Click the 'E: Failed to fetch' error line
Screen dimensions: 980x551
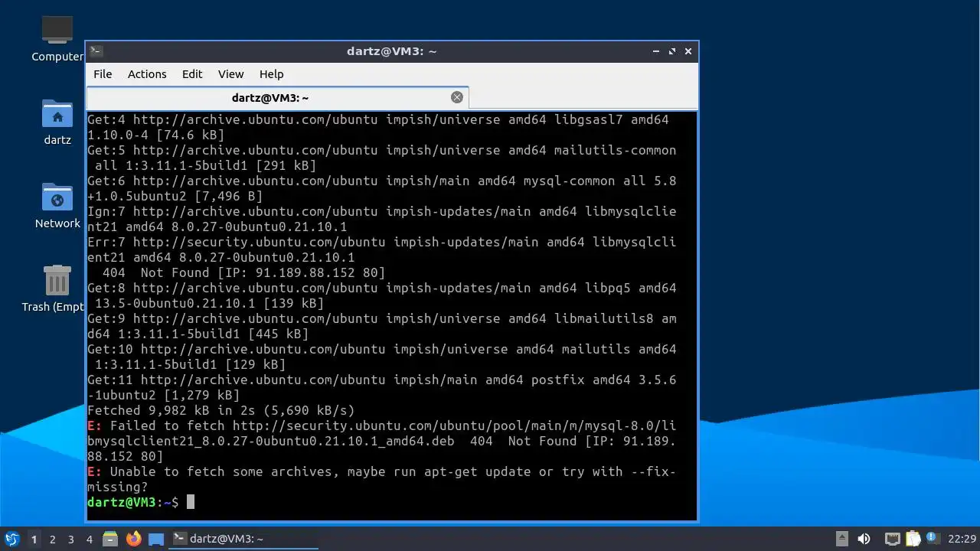382,441
